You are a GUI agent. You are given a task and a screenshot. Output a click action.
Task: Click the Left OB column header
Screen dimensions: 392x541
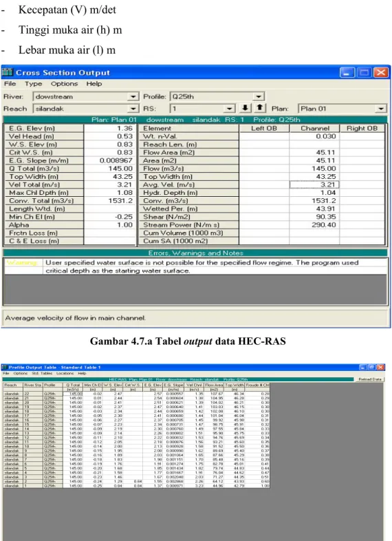[264, 128]
